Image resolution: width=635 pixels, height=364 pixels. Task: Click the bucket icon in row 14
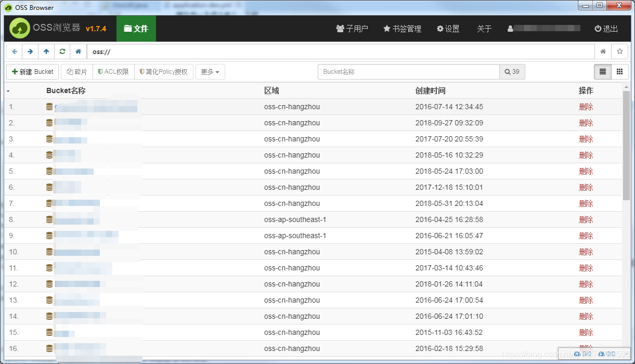49,316
